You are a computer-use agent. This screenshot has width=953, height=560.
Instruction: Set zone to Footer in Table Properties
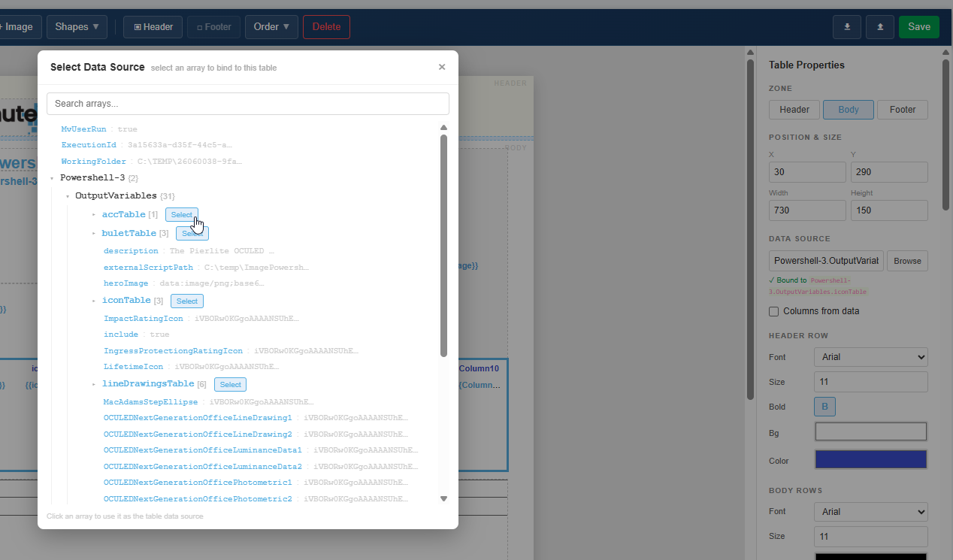pyautogui.click(x=903, y=110)
